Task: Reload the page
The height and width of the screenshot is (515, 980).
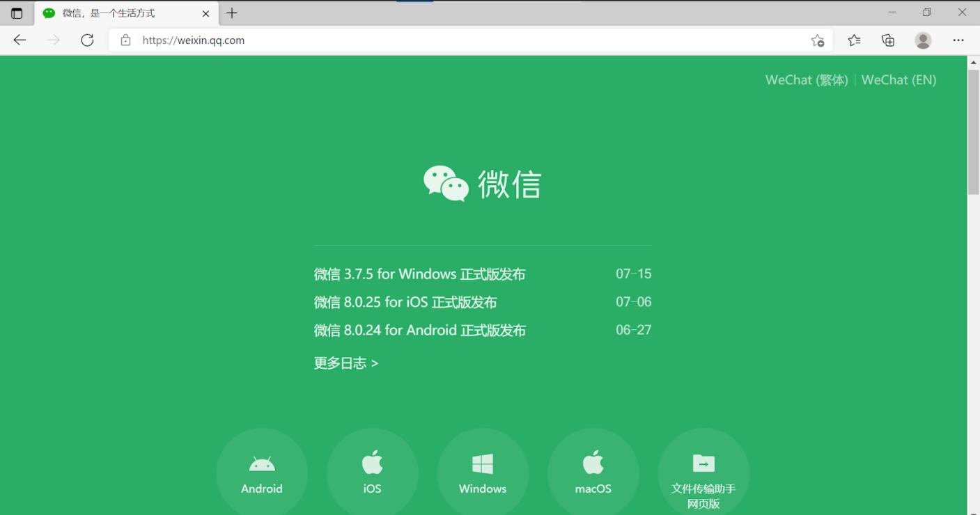Action: pos(88,40)
